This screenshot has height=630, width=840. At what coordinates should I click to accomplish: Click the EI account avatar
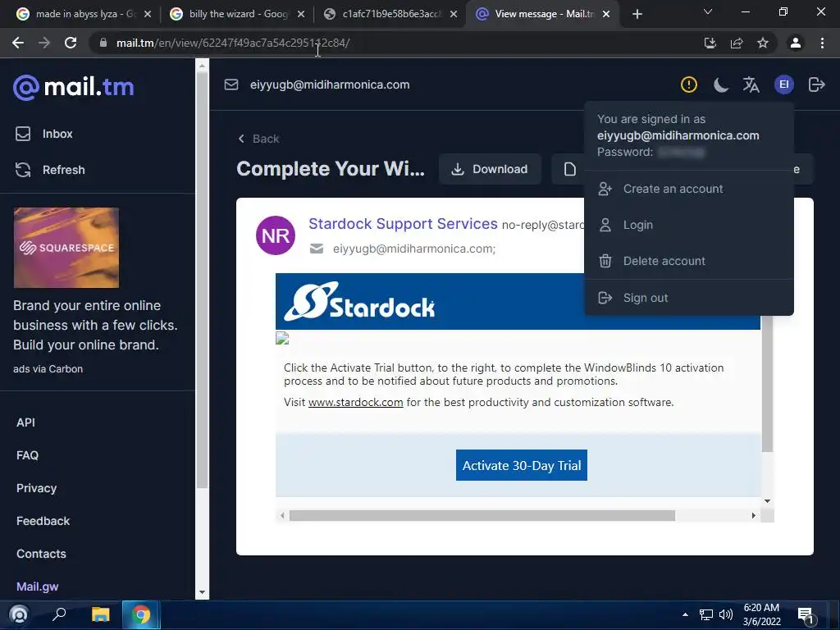pos(783,84)
